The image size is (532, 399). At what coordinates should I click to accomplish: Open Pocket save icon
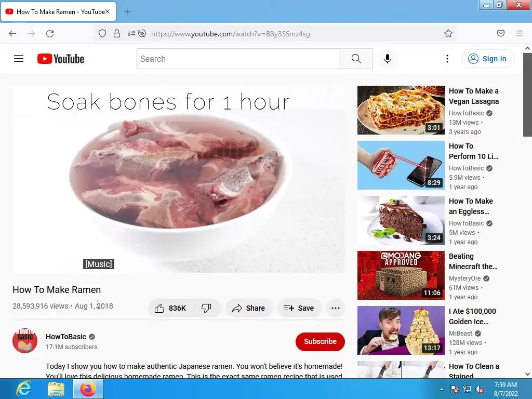501,33
